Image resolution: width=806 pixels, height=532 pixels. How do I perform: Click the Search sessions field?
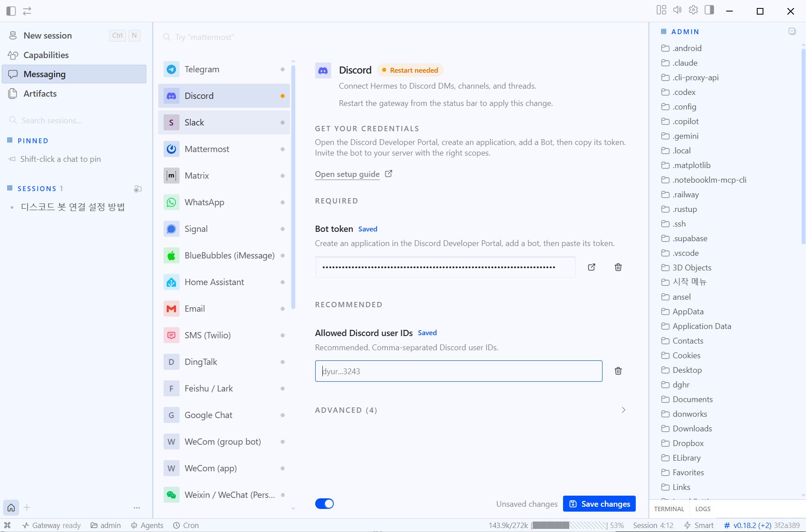74,120
